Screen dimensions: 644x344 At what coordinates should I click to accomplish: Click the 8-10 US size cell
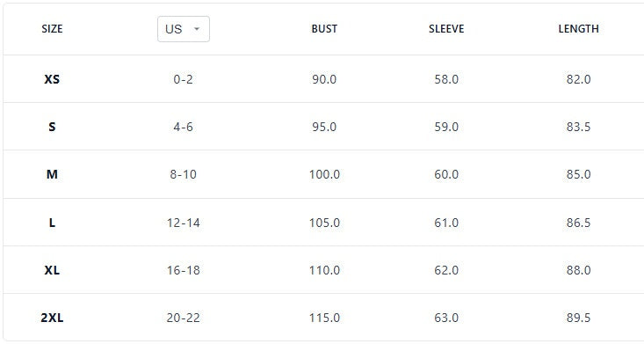(x=183, y=174)
